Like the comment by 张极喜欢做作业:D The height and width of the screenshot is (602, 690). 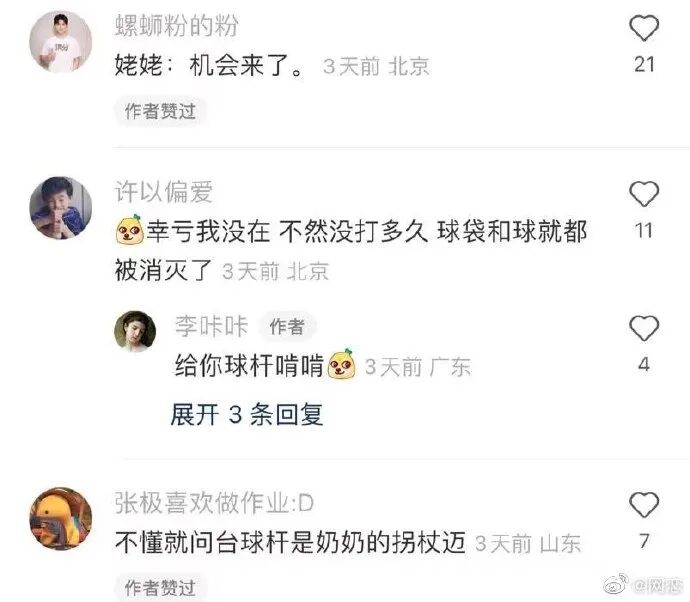coord(644,504)
